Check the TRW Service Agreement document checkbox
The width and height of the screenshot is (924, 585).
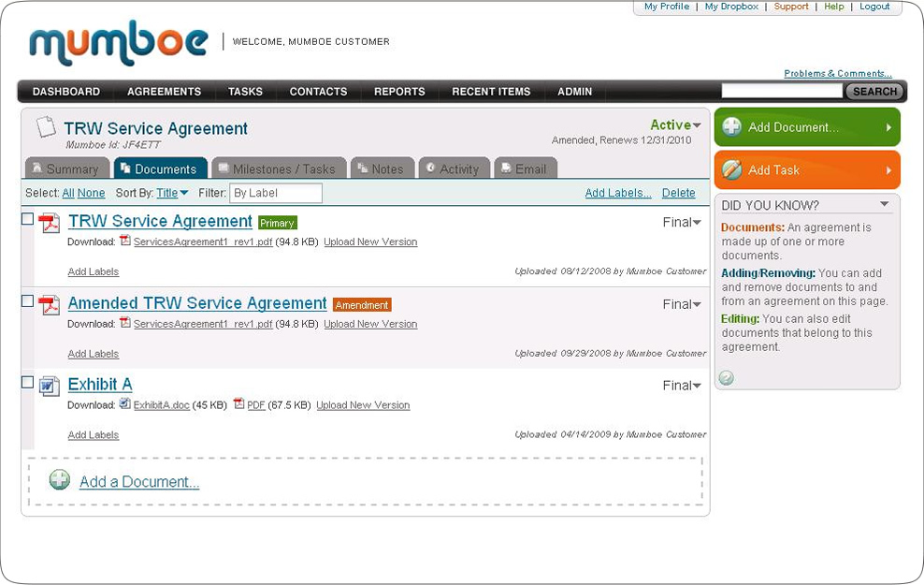[27, 219]
